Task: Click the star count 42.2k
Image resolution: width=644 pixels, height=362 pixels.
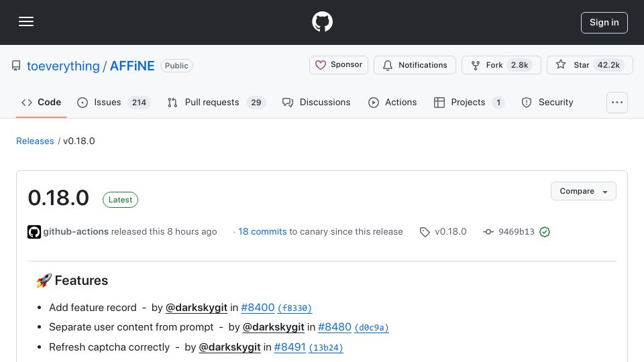Action: [608, 65]
